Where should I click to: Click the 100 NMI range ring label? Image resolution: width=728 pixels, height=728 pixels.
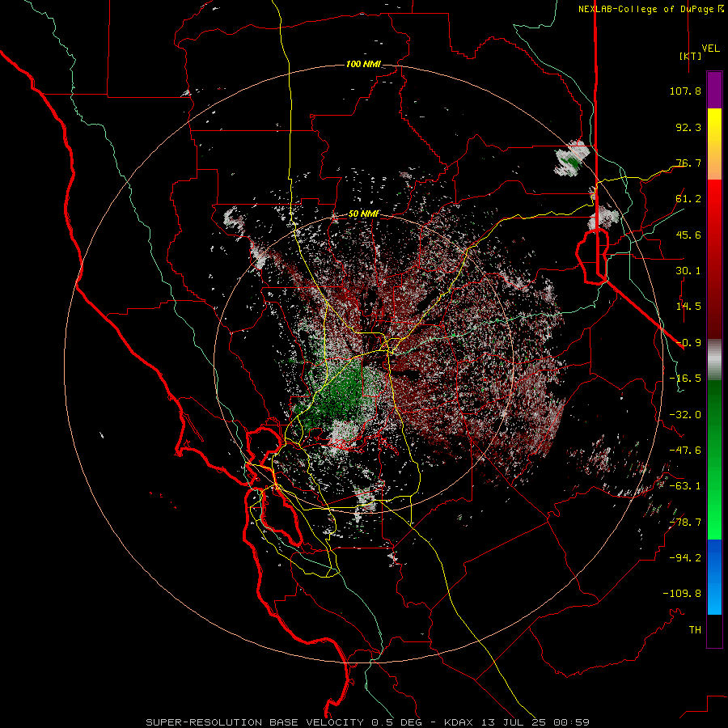(363, 64)
